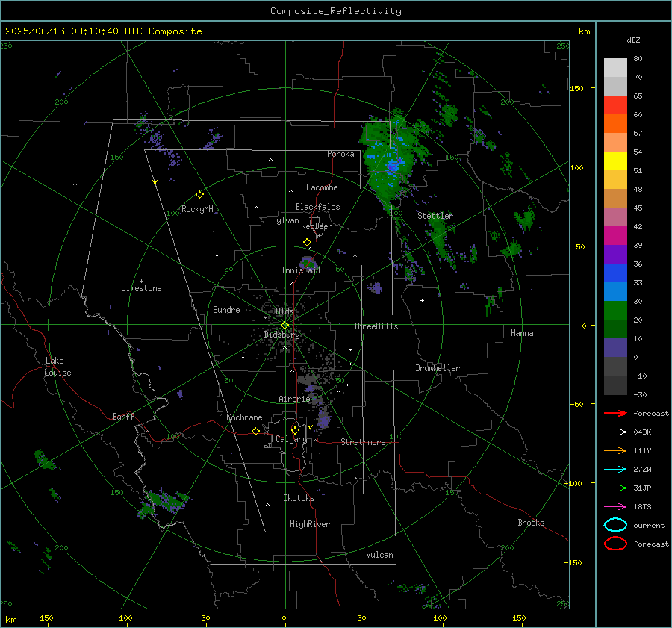
Task: Select the bright yellow 54 dBZ color swatch
Action: tap(615, 161)
